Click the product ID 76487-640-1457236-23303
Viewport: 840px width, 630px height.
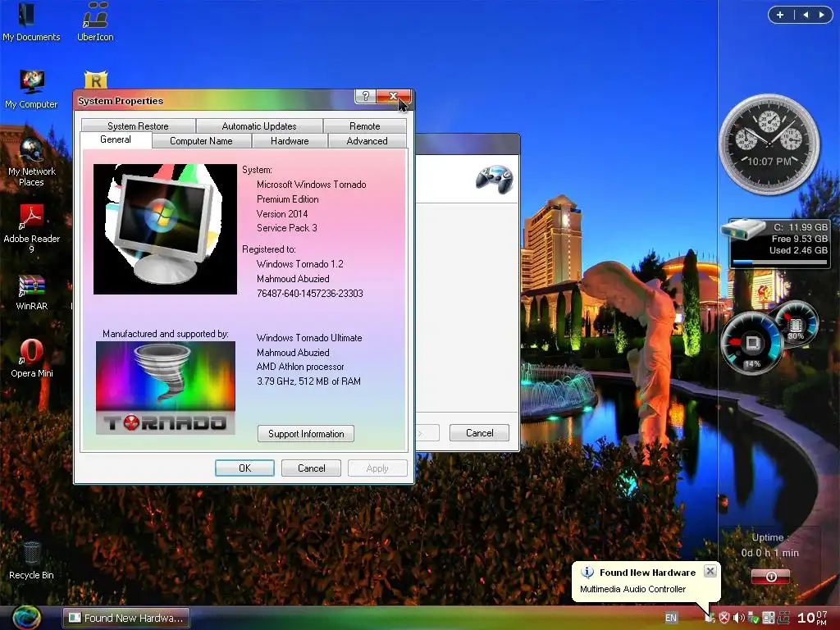pos(309,294)
